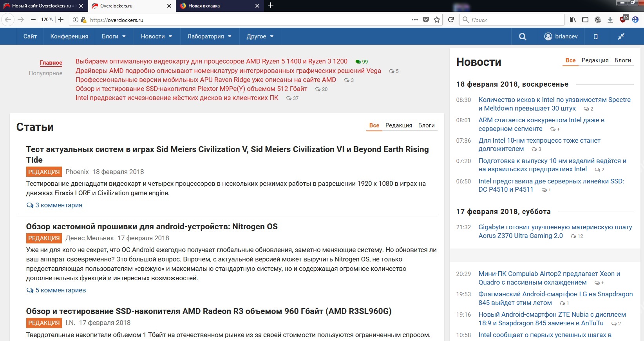Open news about Spectre and Meltdown lawsuits
Image resolution: width=644 pixels, height=341 pixels.
[x=555, y=104]
